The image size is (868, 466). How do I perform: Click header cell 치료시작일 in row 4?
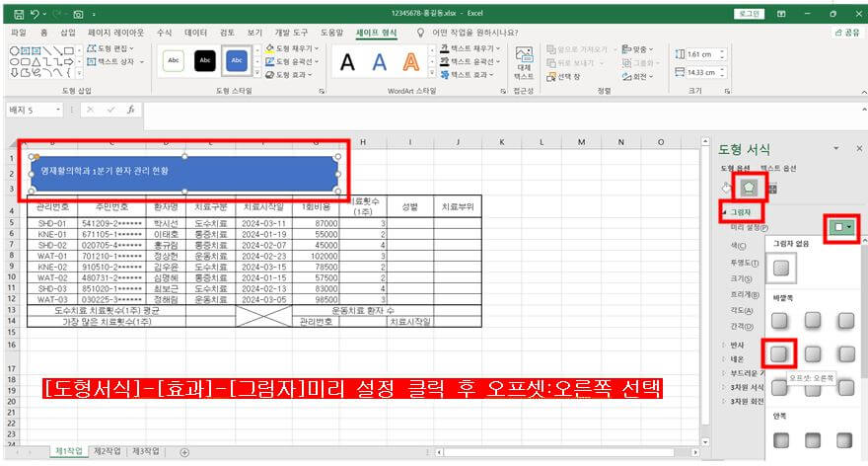pos(263,206)
